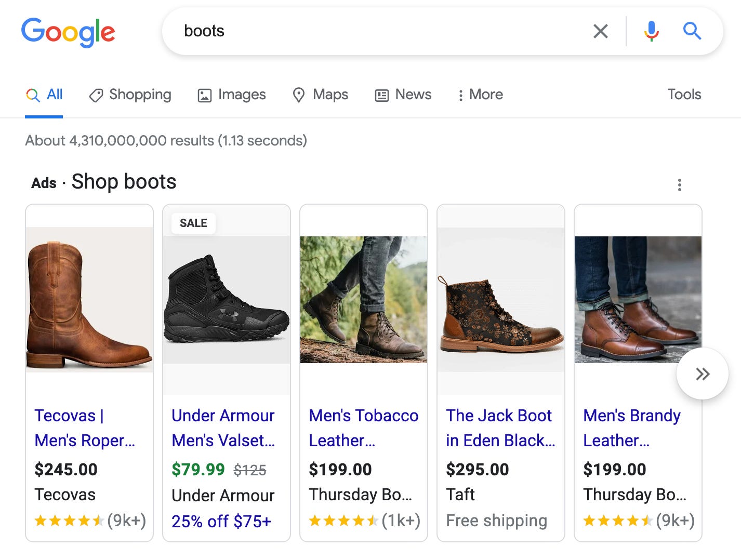Click the blue magnifier search button
The image size is (741, 560).
pyautogui.click(x=692, y=31)
